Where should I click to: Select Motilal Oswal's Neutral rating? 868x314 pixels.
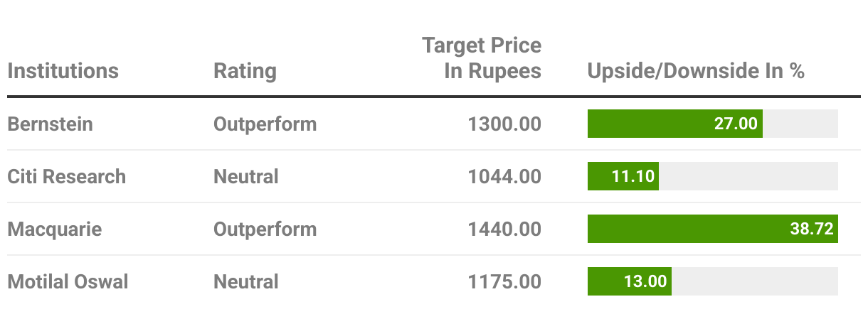(245, 281)
